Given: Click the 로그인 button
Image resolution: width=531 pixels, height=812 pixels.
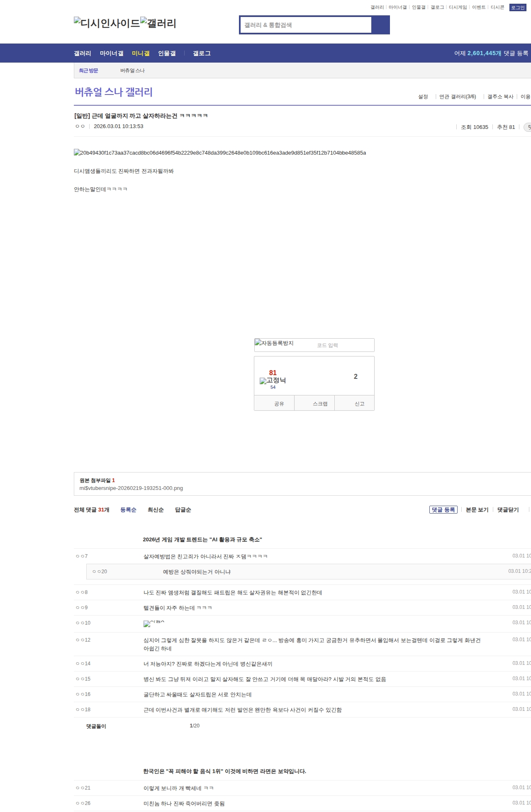Looking at the screenshot, I should 518,7.
